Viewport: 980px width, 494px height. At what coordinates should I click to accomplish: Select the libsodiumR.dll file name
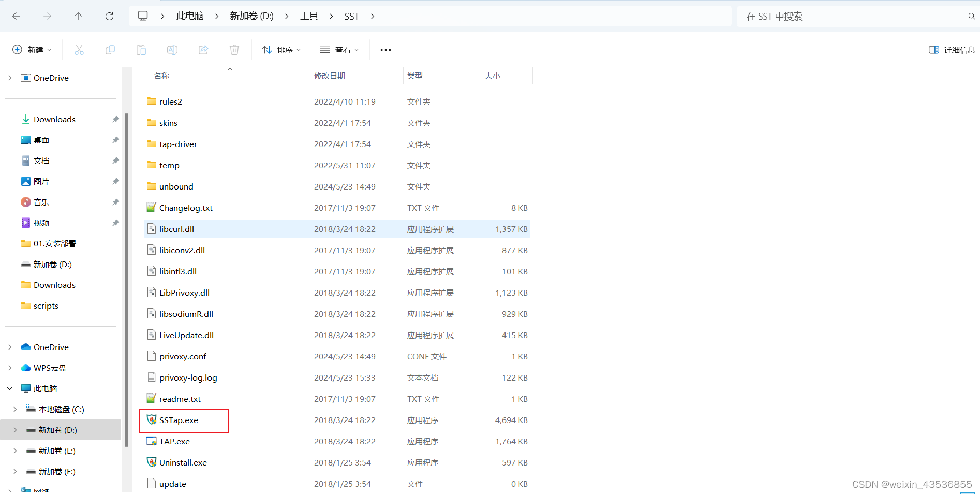186,314
